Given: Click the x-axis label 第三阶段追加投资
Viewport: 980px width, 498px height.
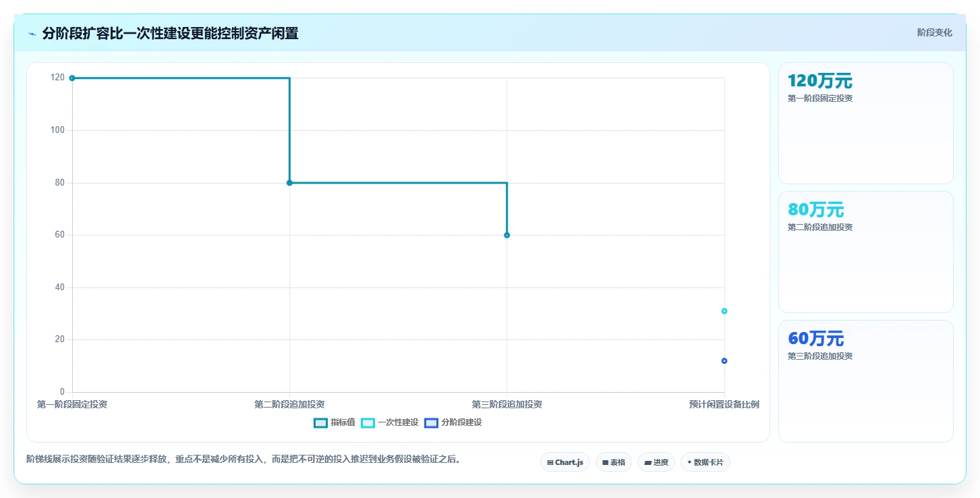Looking at the screenshot, I should [x=507, y=405].
